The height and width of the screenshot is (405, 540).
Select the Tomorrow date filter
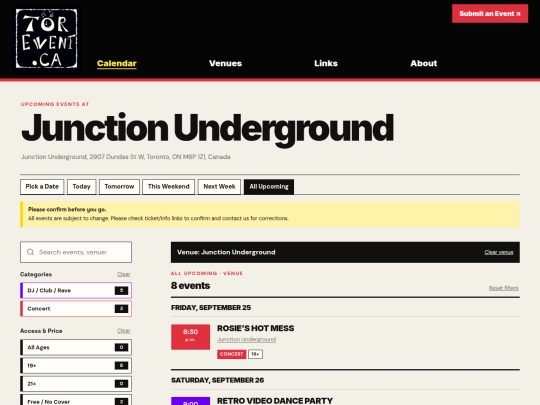[119, 187]
